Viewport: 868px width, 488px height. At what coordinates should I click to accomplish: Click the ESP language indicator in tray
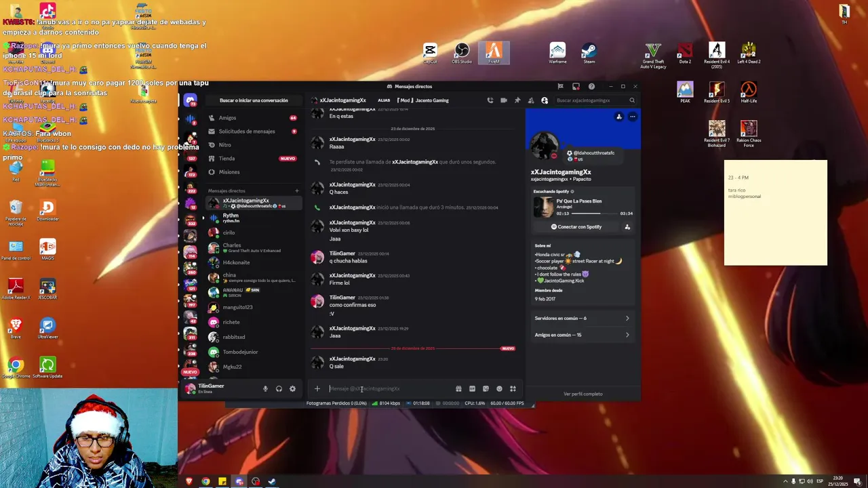coord(819,481)
